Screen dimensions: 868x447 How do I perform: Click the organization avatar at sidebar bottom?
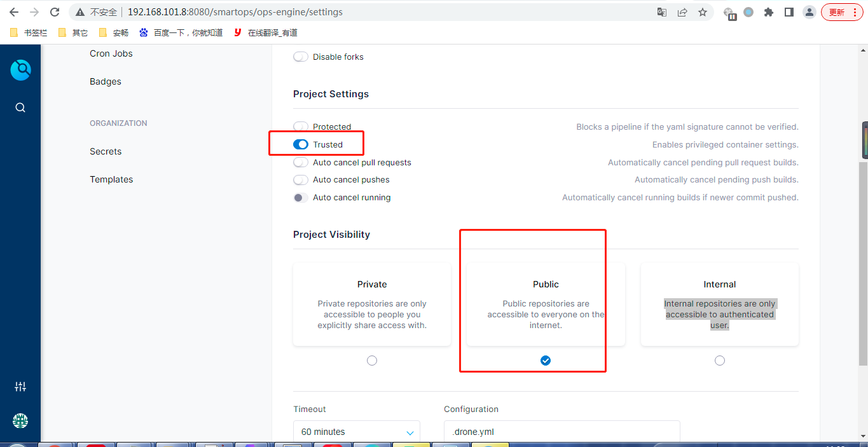coord(20,420)
